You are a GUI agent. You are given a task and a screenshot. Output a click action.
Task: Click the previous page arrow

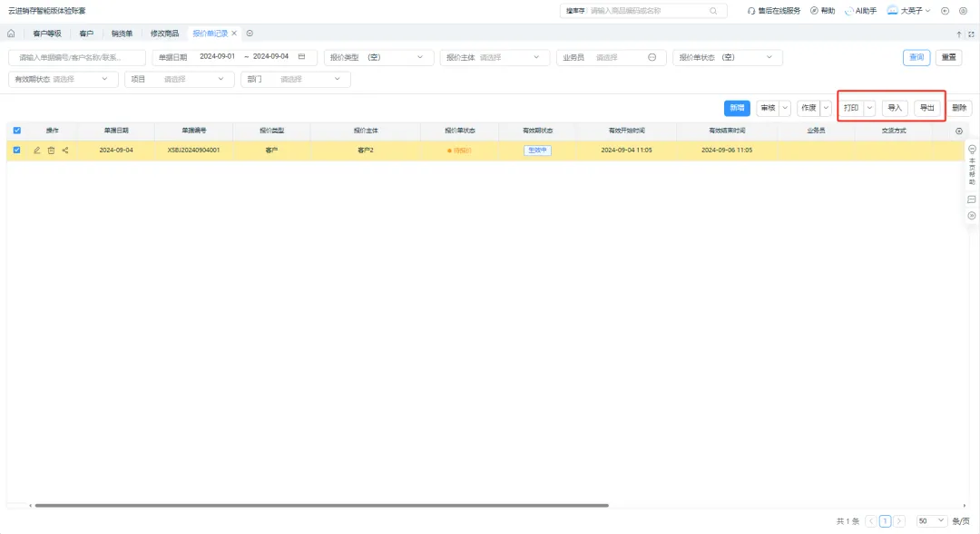870,521
